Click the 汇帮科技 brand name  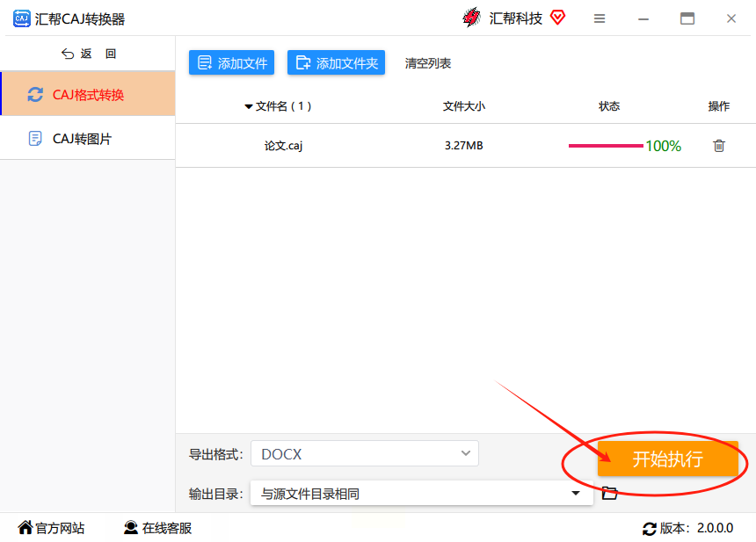click(x=515, y=18)
